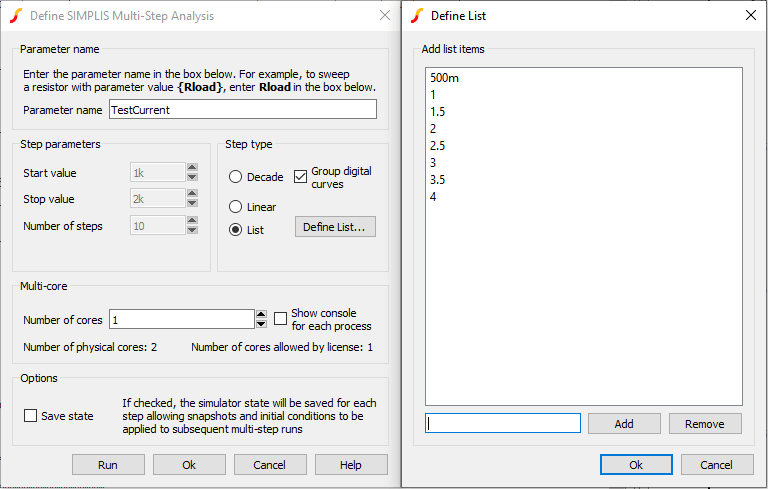Select list item 1.5

point(437,112)
